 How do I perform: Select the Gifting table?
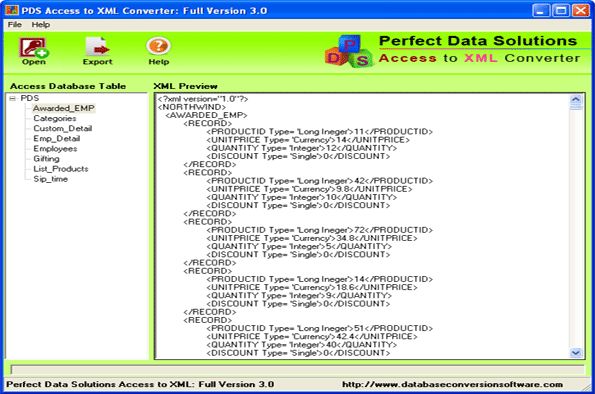(x=46, y=159)
